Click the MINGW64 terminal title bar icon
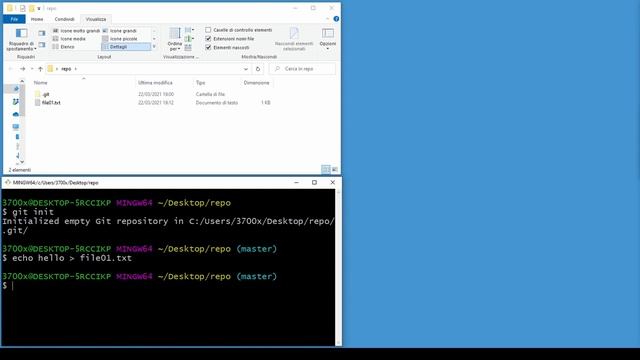Screen dimensions: 640x360 (8, 182)
